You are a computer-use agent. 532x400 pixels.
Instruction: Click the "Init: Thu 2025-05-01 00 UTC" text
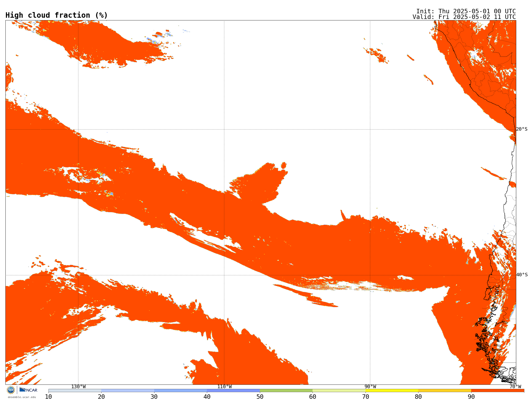pyautogui.click(x=466, y=11)
